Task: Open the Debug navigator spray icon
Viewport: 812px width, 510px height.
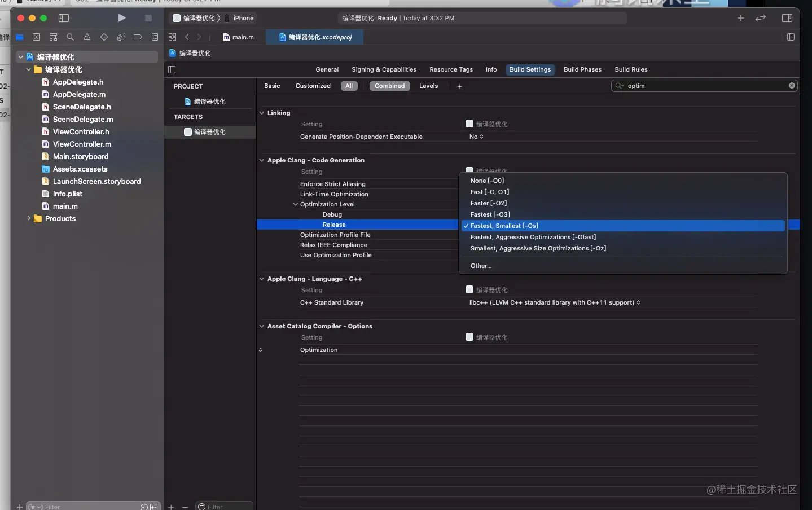Action: pyautogui.click(x=121, y=37)
